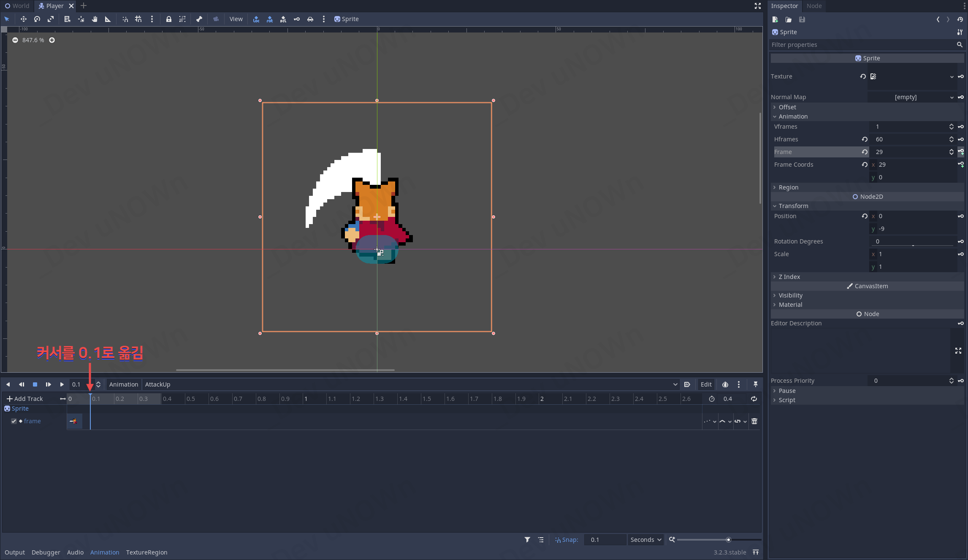Click the Add Track button
The height and width of the screenshot is (560, 968).
pos(25,399)
